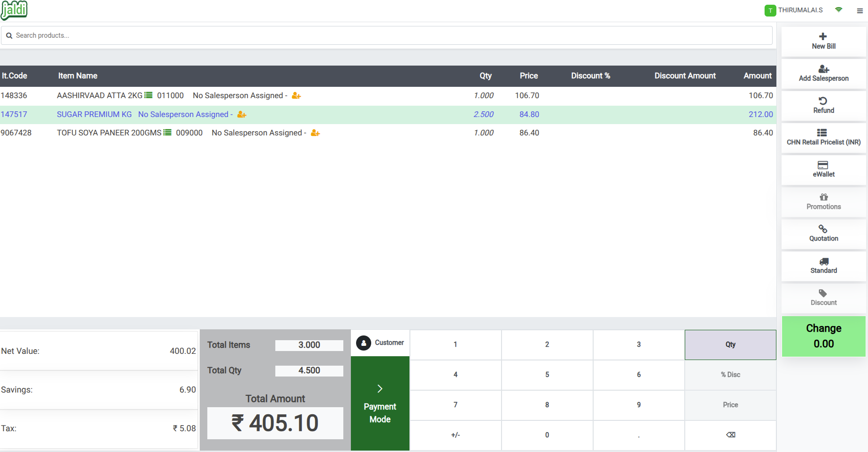Open the Customer panel
The height and width of the screenshot is (452, 868).
(x=380, y=343)
